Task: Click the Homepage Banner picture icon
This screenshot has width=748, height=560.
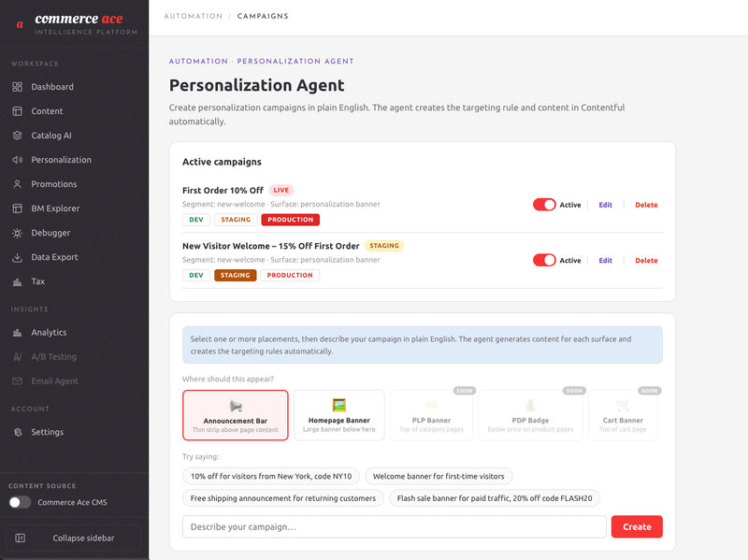Action: click(339, 405)
